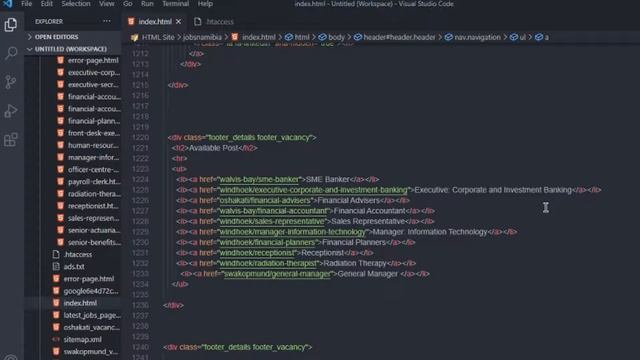Viewport: 640px width, 360px height.
Task: Close the index.html tab
Action: pyautogui.click(x=178, y=22)
